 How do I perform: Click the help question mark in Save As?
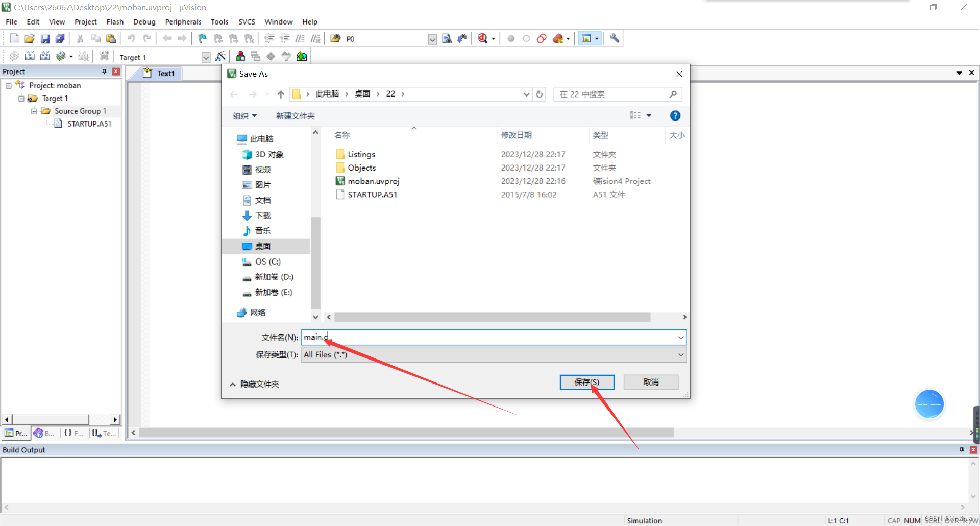point(675,116)
